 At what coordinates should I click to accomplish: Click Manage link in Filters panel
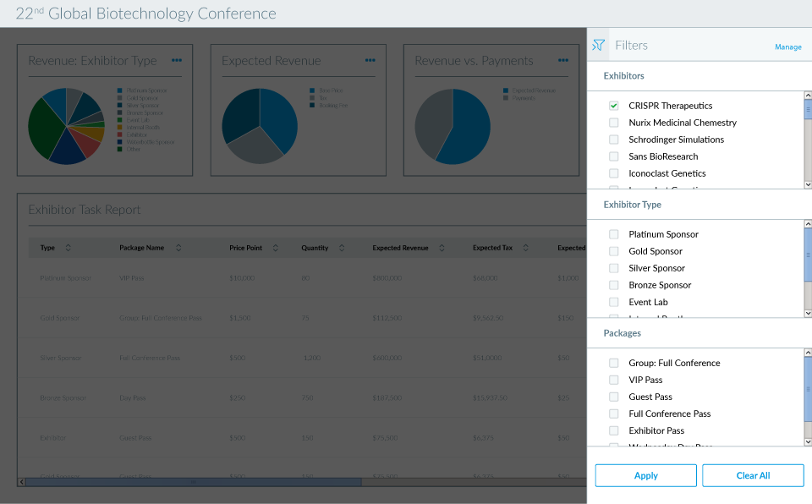(787, 47)
